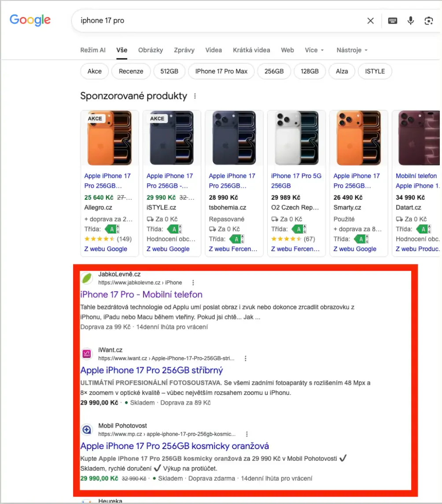The image size is (442, 504).
Task: Switch to the Režim AI tab
Action: tap(92, 50)
